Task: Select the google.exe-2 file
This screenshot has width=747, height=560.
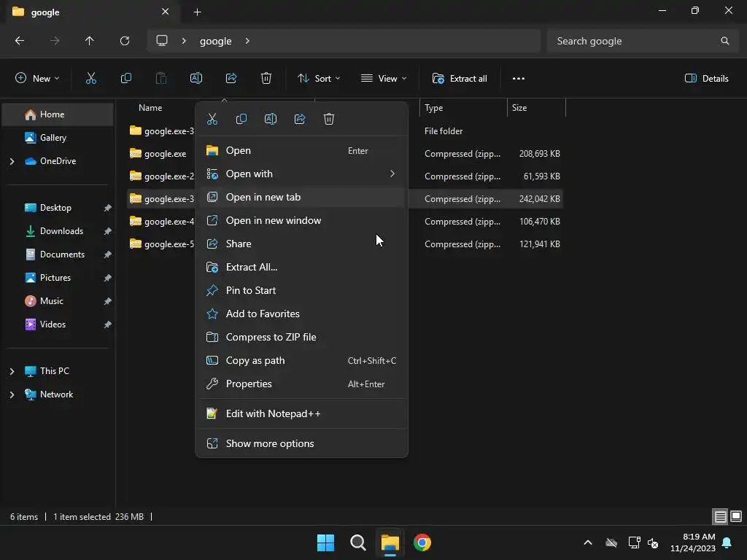Action: 162,176
